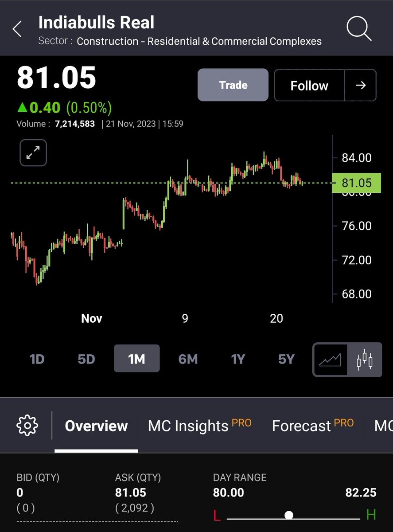Click the 20 date axis label
The width and height of the screenshot is (393, 532).
point(276,318)
